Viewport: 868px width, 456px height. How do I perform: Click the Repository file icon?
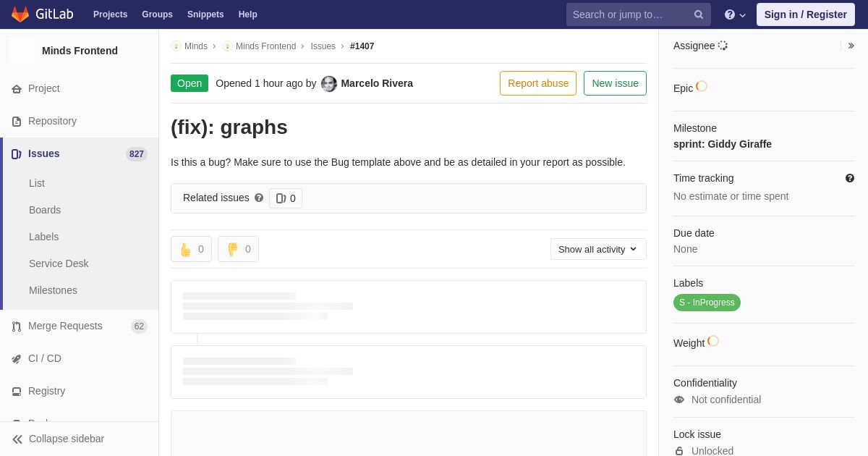point(17,121)
